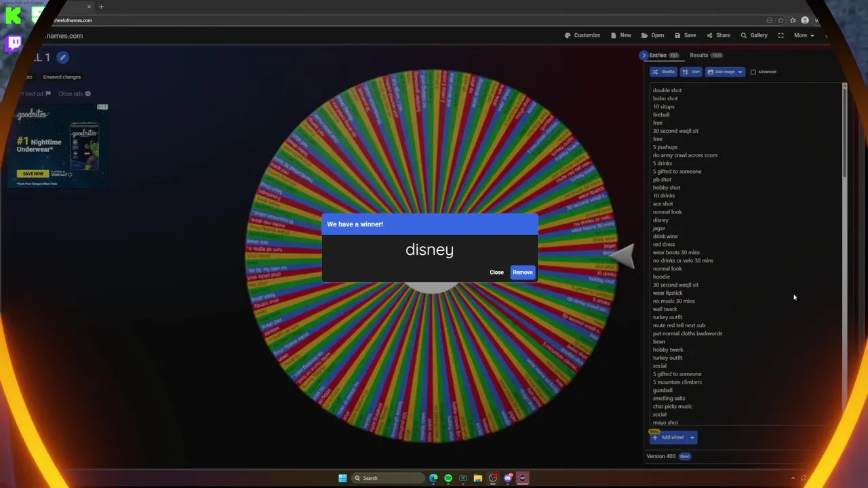Click the 'double shot' entry in the list
Screen dimensions: 868x488
(667, 90)
